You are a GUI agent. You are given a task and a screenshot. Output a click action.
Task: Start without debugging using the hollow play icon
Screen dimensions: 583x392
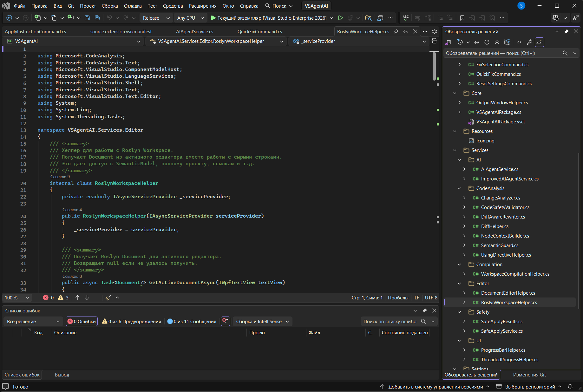(x=340, y=18)
